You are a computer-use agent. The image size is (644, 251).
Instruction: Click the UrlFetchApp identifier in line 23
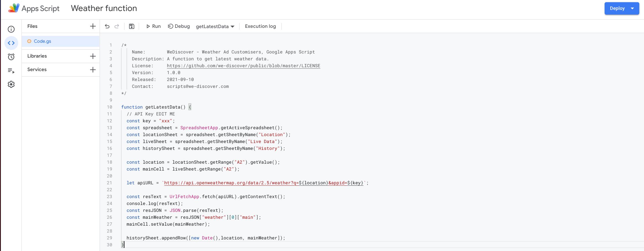point(184,197)
